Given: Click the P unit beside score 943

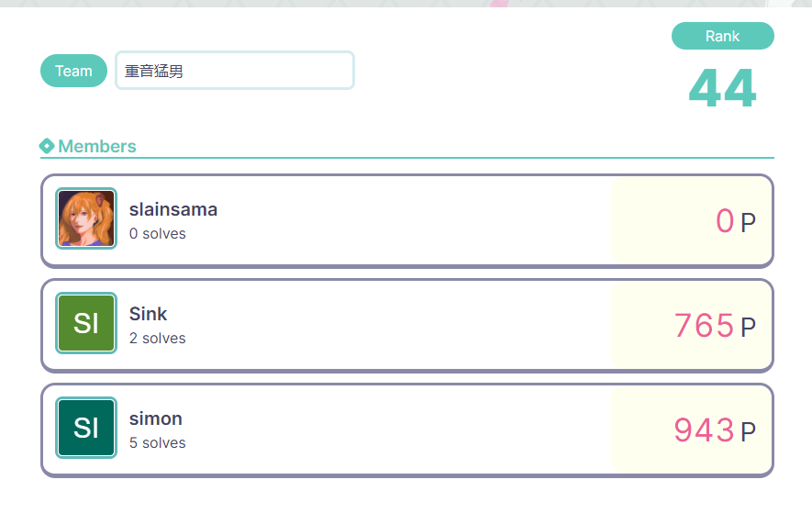Looking at the screenshot, I should [x=749, y=431].
